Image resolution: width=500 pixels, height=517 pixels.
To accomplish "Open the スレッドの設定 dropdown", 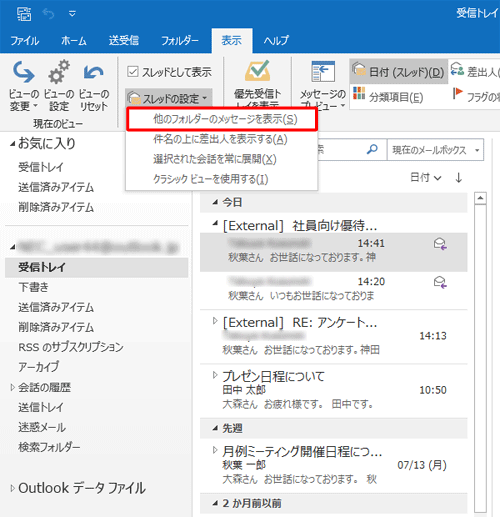I will coord(169,98).
